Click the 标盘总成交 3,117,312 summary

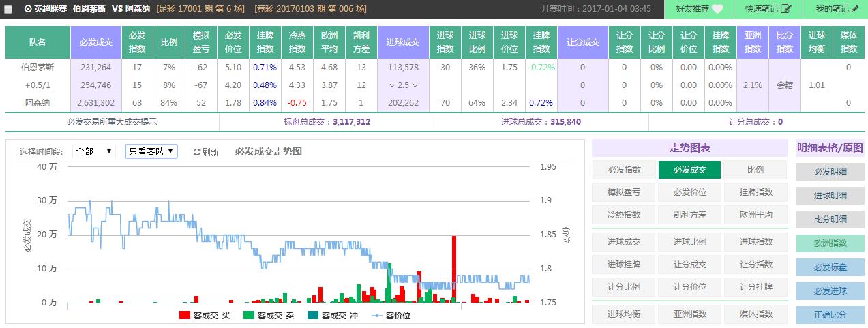coord(327,122)
